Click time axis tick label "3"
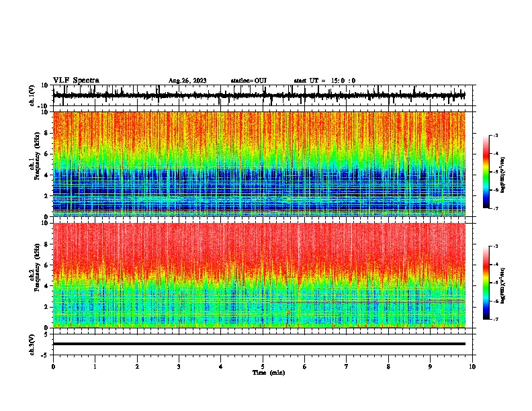532x411 pixels. coord(179,367)
